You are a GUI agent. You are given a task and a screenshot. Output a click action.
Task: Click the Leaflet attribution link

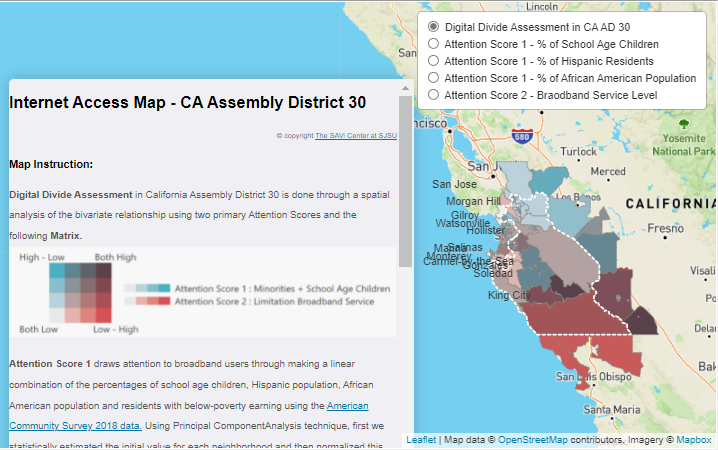point(421,440)
